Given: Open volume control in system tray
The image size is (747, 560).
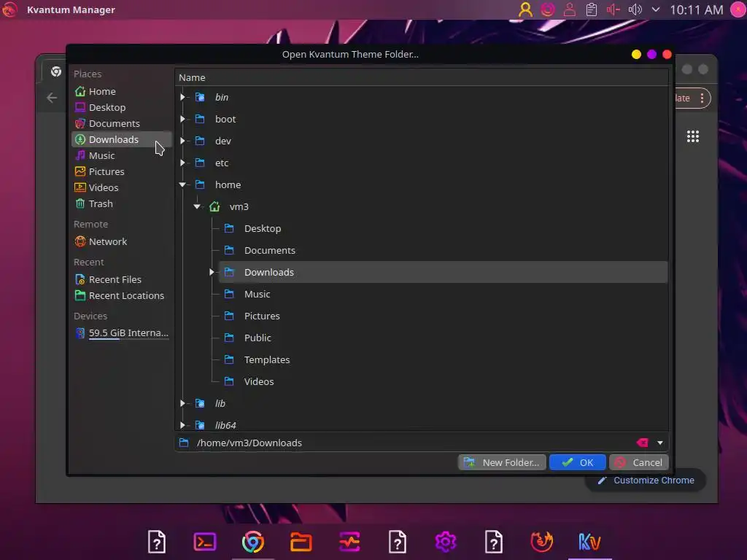Looking at the screenshot, I should tap(635, 9).
